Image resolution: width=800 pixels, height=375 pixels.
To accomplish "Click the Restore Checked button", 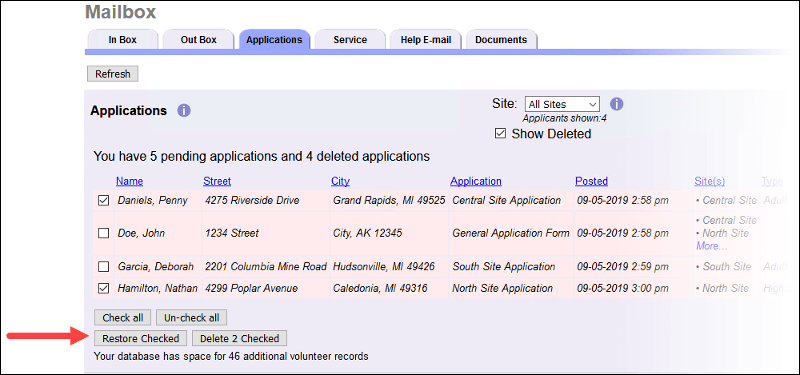I will [140, 338].
